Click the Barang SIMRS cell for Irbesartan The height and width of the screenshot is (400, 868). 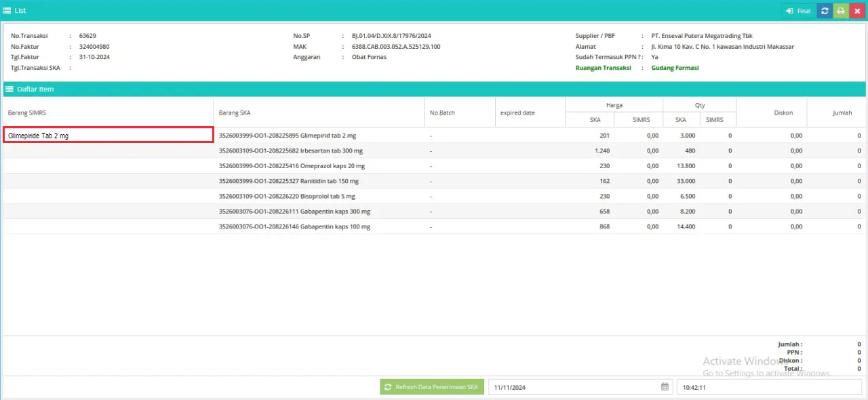pos(108,151)
